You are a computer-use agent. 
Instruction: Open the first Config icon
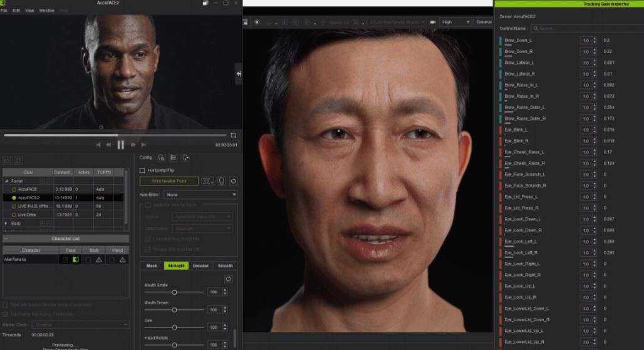pos(162,158)
